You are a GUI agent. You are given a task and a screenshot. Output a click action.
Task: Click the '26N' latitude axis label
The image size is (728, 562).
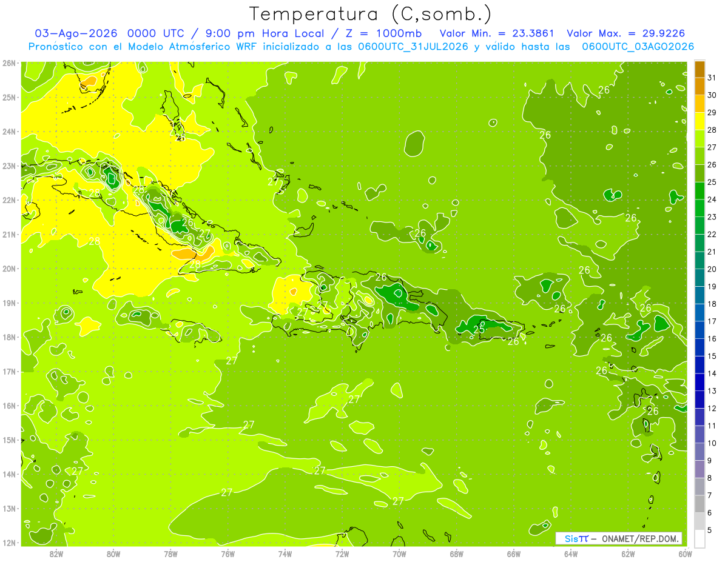[9, 63]
